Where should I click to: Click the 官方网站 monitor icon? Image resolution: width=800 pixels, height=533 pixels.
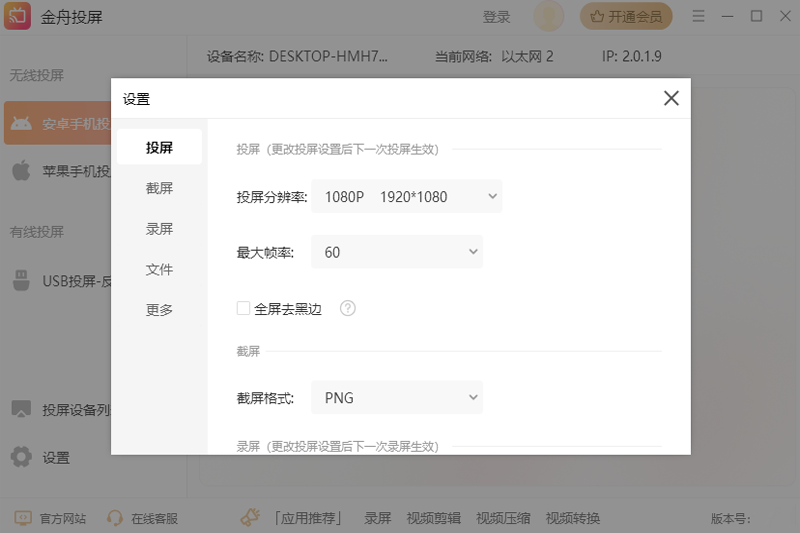tap(22, 518)
